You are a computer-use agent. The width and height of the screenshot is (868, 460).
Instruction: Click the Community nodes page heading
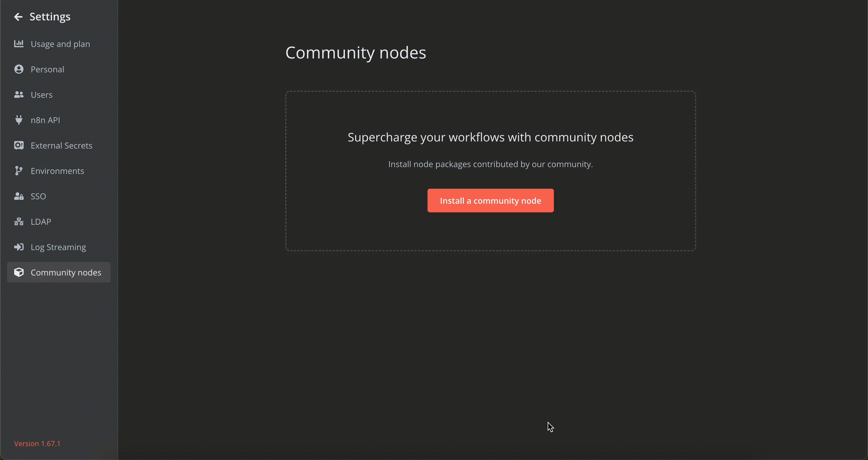tap(355, 53)
